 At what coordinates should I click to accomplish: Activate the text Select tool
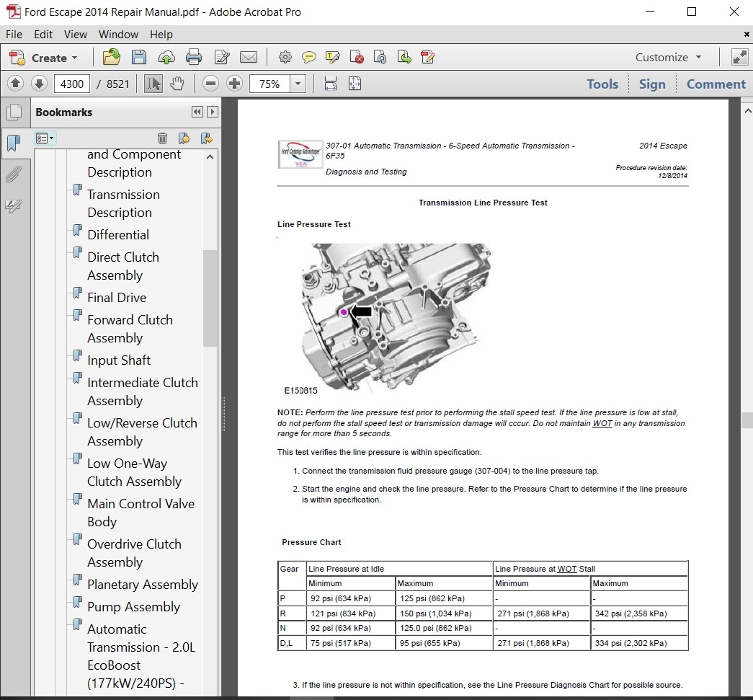[153, 84]
